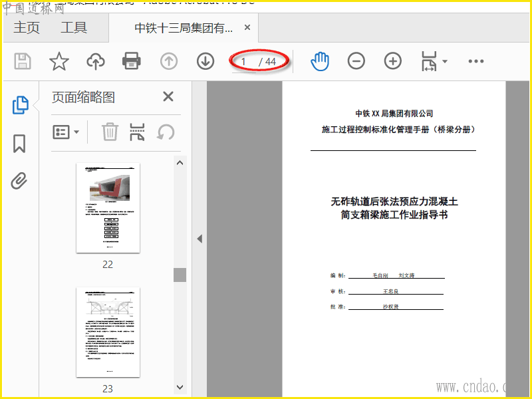532x399 pixels.
Task: Upload the file with the cloud icon
Action: (x=96, y=61)
